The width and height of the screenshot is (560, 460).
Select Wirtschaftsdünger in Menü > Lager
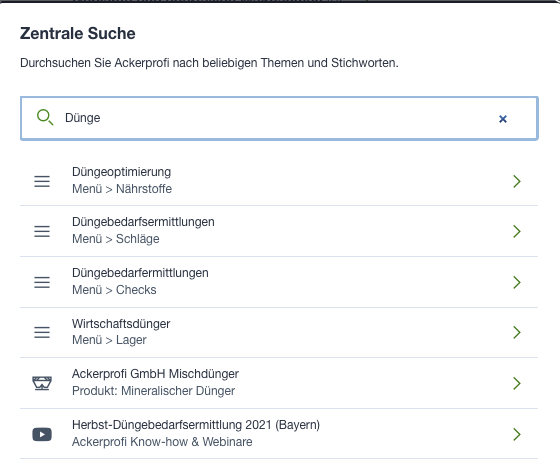pos(279,332)
